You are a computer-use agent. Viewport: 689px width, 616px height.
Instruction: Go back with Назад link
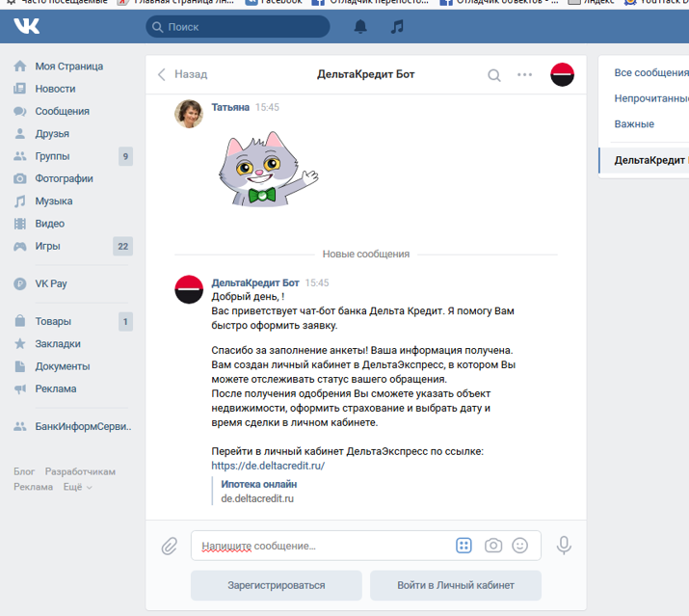point(182,74)
